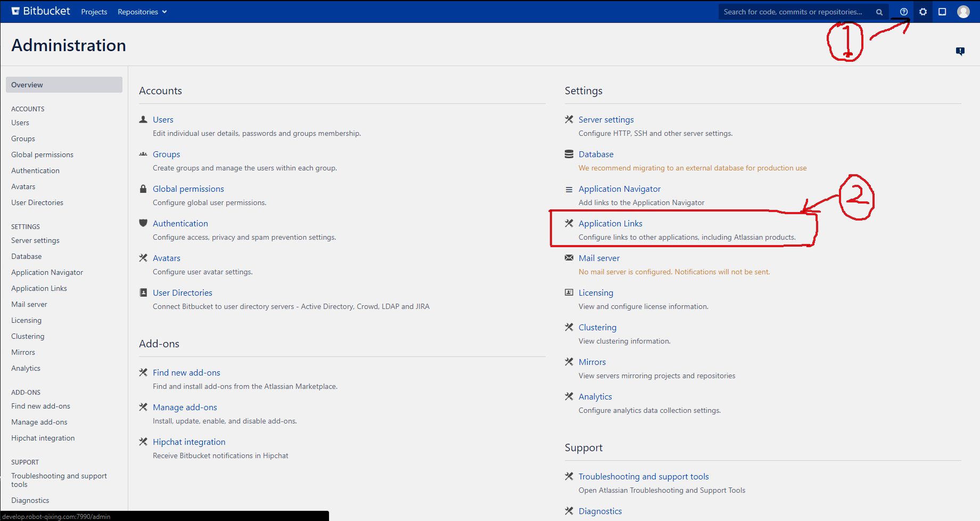The width and height of the screenshot is (980, 521).
Task: Click the address book icon beside User Directories
Action: coord(143,292)
